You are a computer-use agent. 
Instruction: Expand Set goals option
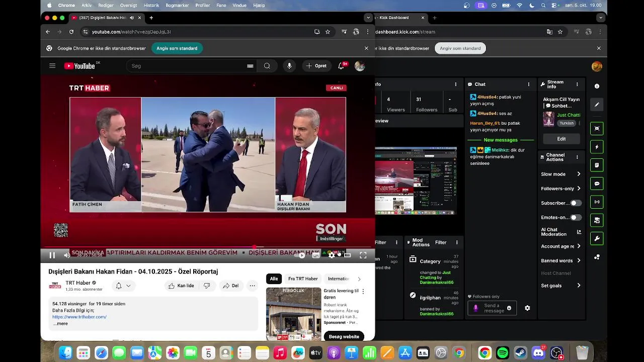point(561,286)
